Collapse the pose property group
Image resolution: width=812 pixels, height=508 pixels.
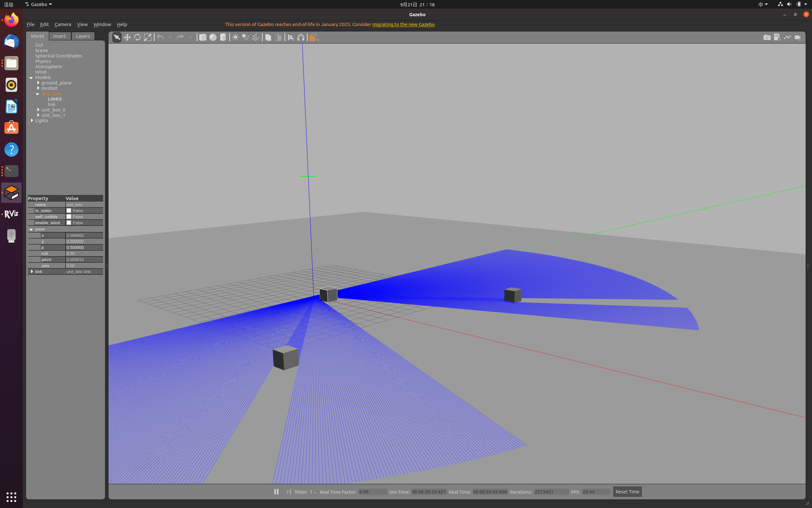click(x=31, y=229)
